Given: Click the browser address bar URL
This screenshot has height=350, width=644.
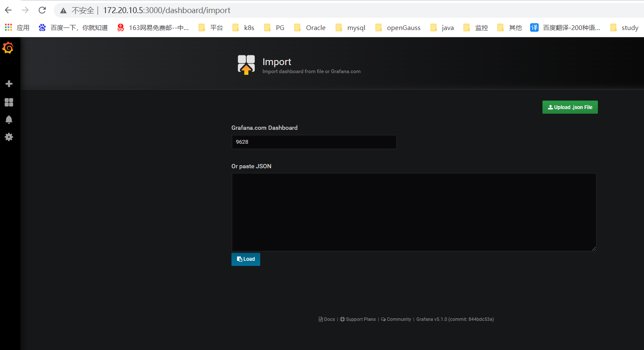Looking at the screenshot, I should [x=167, y=10].
